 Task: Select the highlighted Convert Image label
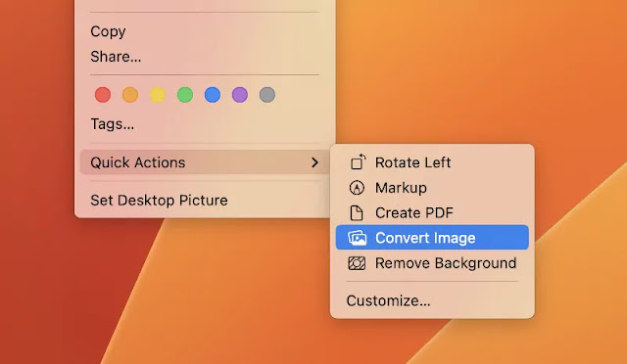click(x=425, y=238)
